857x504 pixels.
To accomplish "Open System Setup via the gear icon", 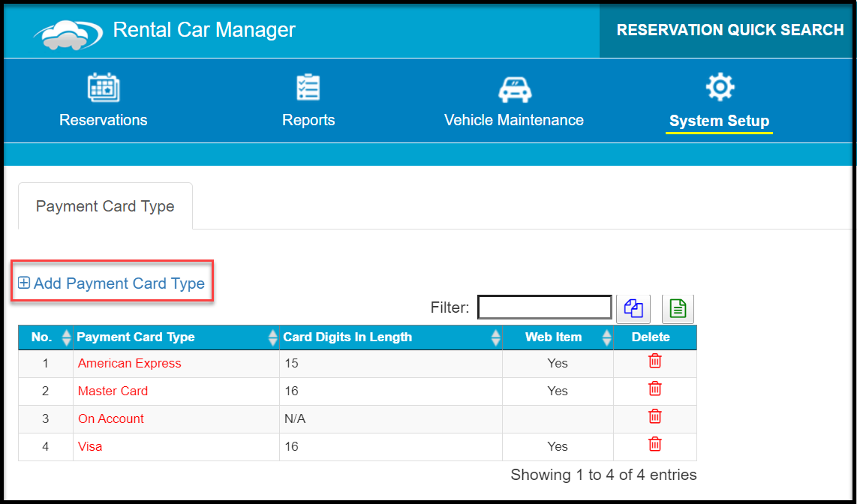I will 720,87.
